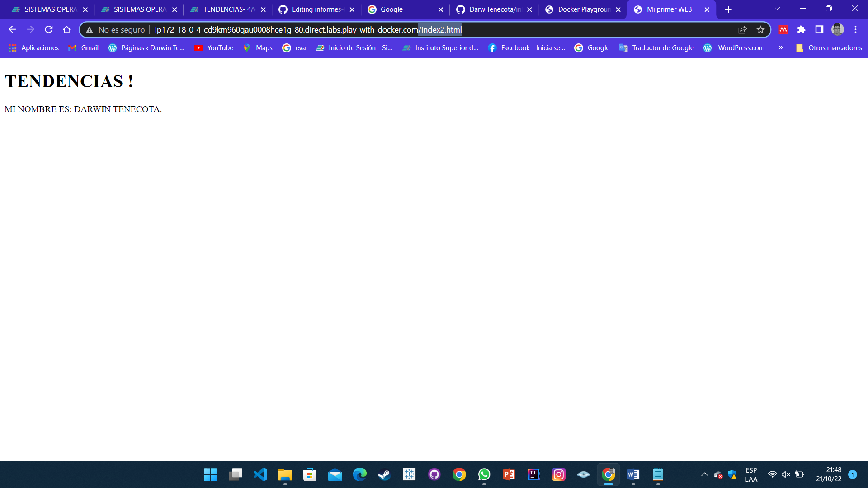868x488 pixels.
Task: Open the Chrome profile avatar
Action: click(x=838, y=29)
